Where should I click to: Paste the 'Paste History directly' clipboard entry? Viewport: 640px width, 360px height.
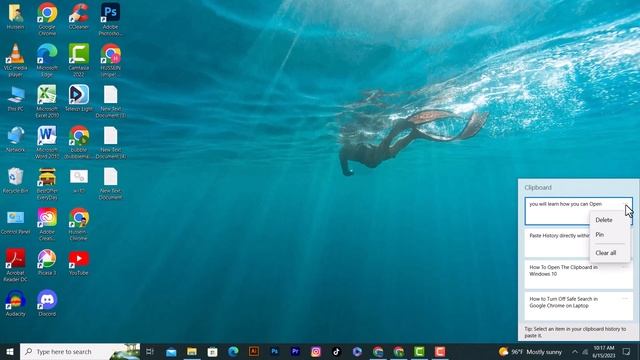click(x=579, y=243)
